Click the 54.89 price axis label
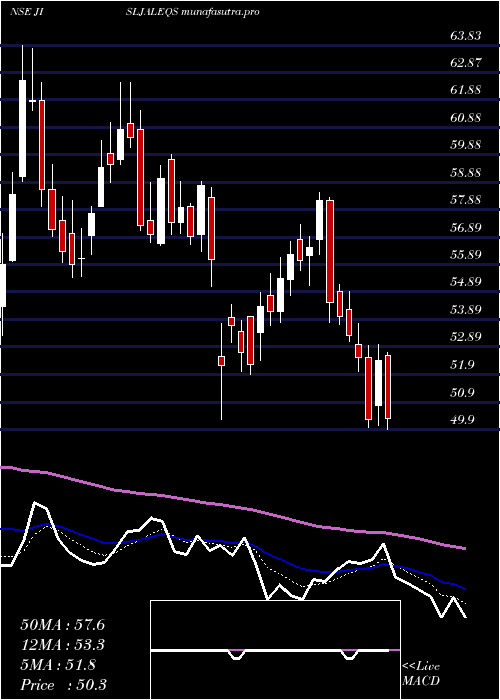Viewport: 500px width, 700px height. pos(466,282)
